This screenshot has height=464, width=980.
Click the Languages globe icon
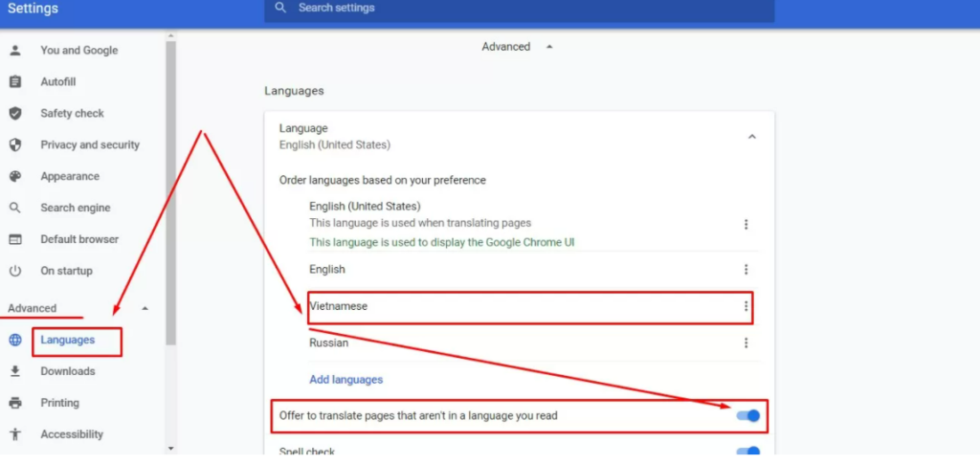coord(15,340)
